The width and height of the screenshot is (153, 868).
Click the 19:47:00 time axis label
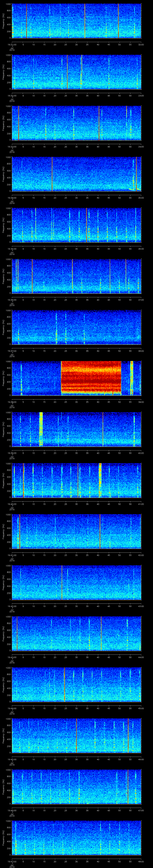[12, 861]
